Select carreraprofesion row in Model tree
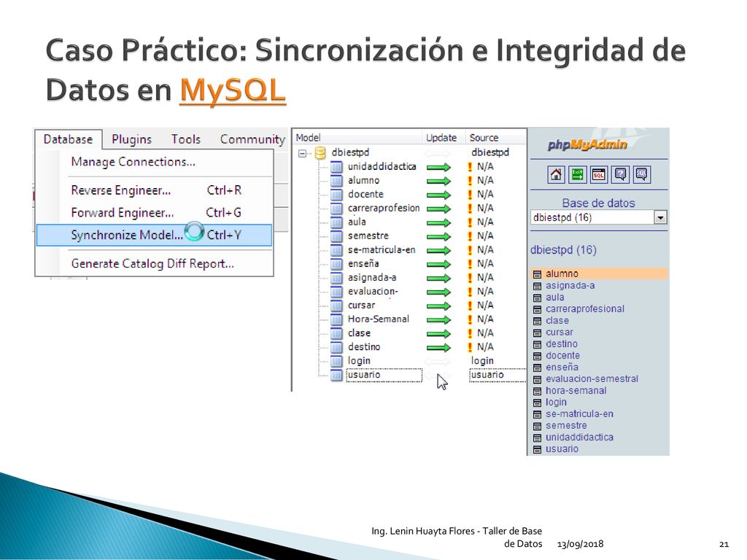747x560 pixels. tap(384, 208)
